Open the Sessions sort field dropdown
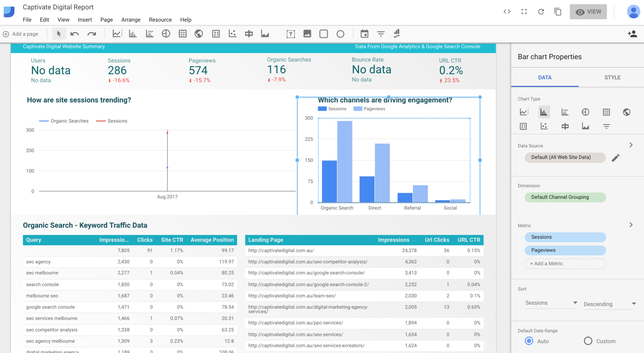 551,303
